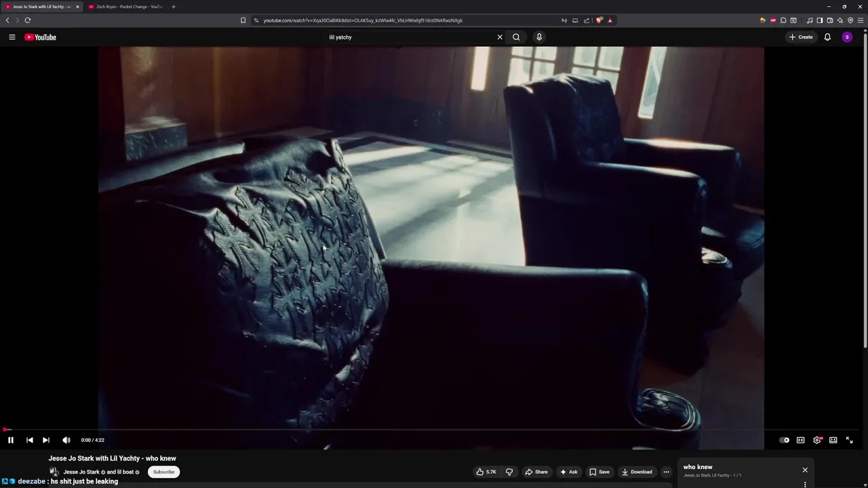Subscribe to Jesse Jo Stark channel
This screenshot has width=868, height=488.
point(163,472)
